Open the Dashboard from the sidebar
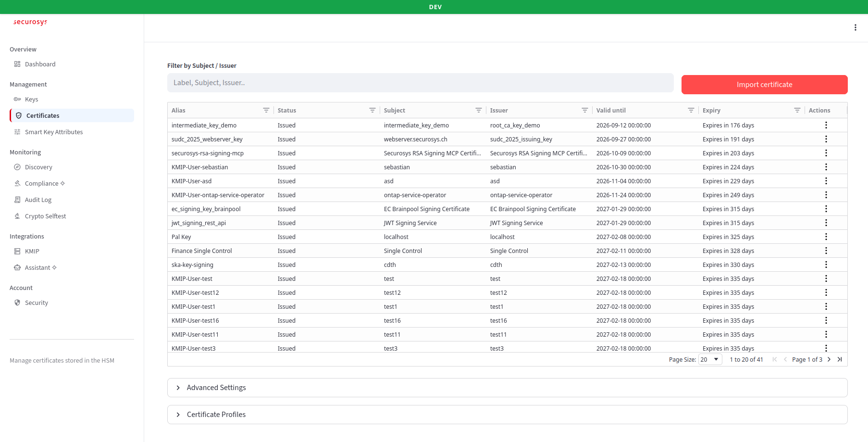 click(x=40, y=64)
